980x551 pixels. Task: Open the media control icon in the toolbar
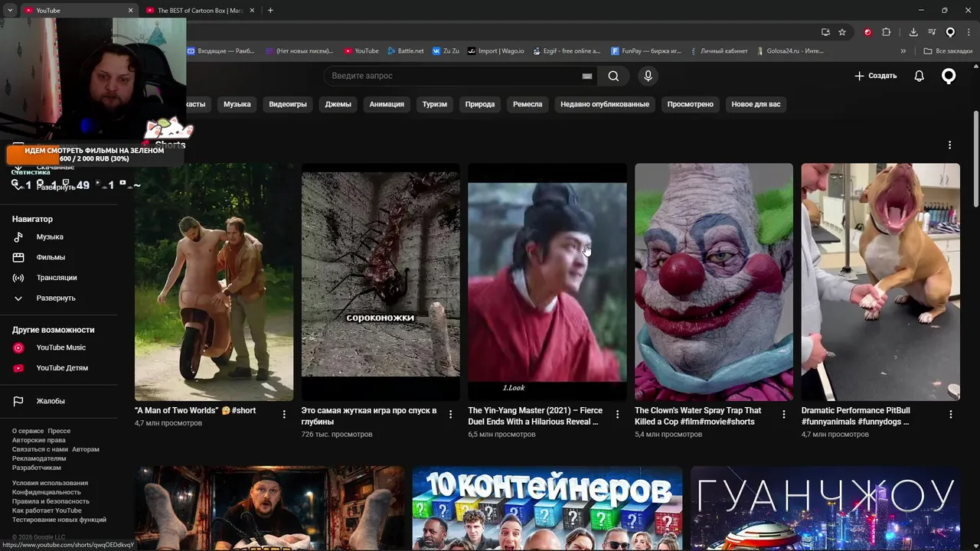pyautogui.click(x=932, y=32)
